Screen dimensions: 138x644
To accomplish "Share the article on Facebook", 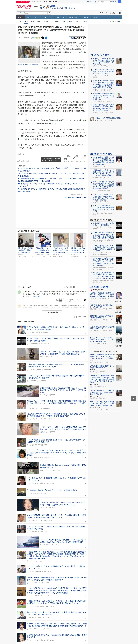I will coord(46,38).
